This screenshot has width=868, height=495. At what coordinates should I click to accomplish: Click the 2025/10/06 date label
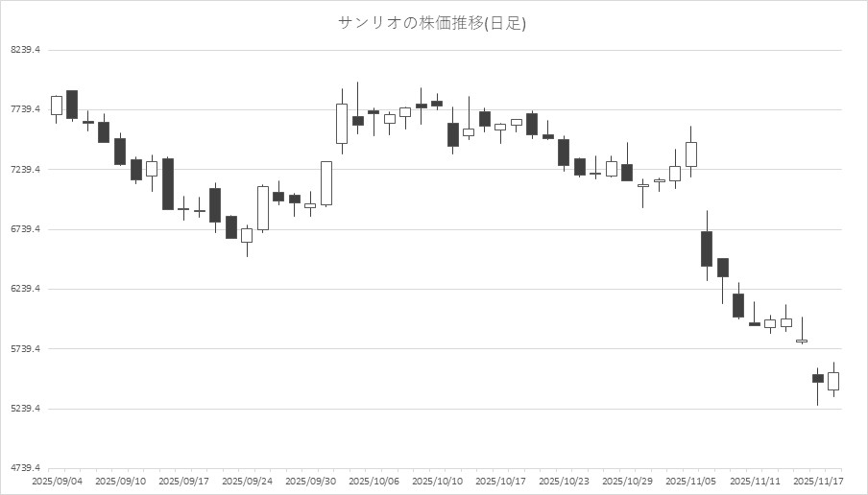tap(374, 481)
